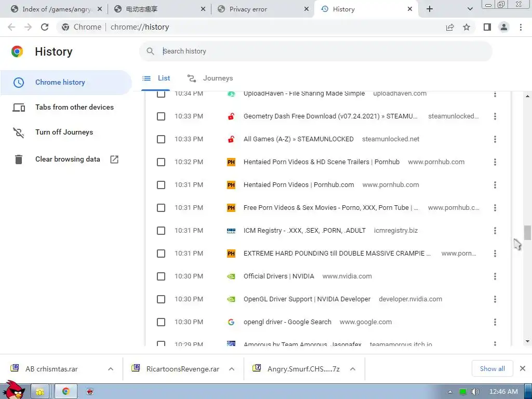Click Show all downloads button
Image resolution: width=532 pixels, height=399 pixels.
pos(493,369)
